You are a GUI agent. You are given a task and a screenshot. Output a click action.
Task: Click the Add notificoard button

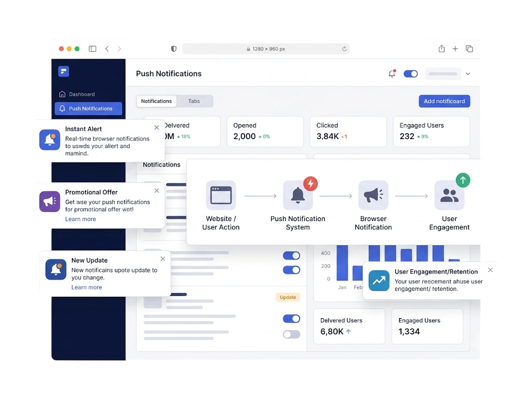pos(444,101)
